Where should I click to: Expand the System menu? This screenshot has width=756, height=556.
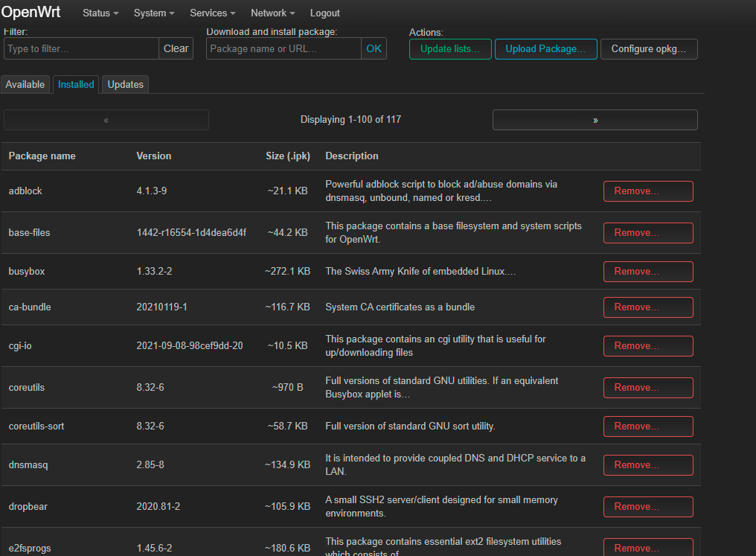154,13
